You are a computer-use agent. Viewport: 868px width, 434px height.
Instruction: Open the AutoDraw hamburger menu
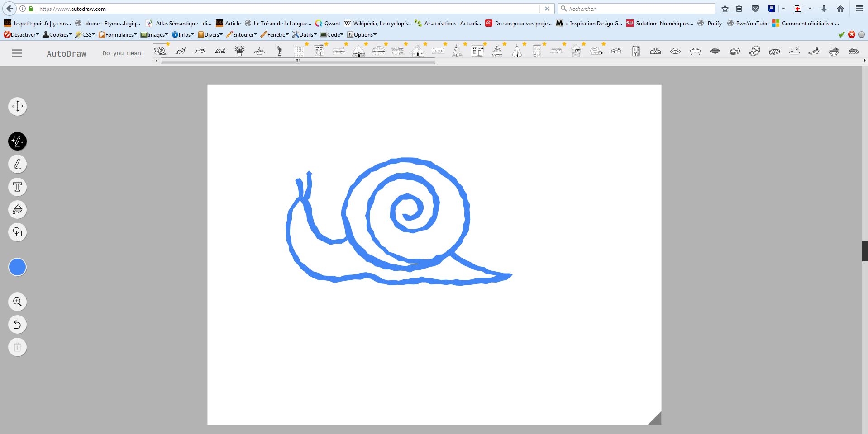pos(17,53)
